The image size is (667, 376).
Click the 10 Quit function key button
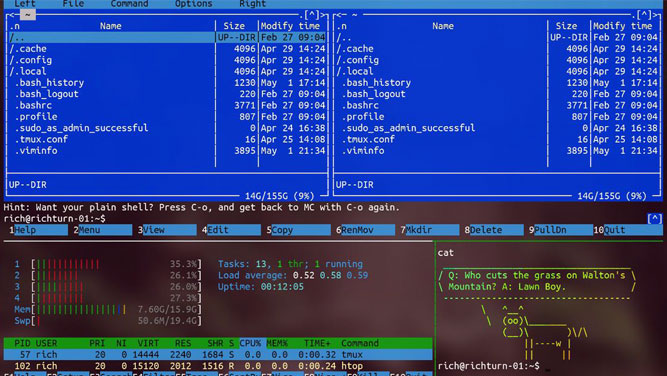(x=628, y=230)
